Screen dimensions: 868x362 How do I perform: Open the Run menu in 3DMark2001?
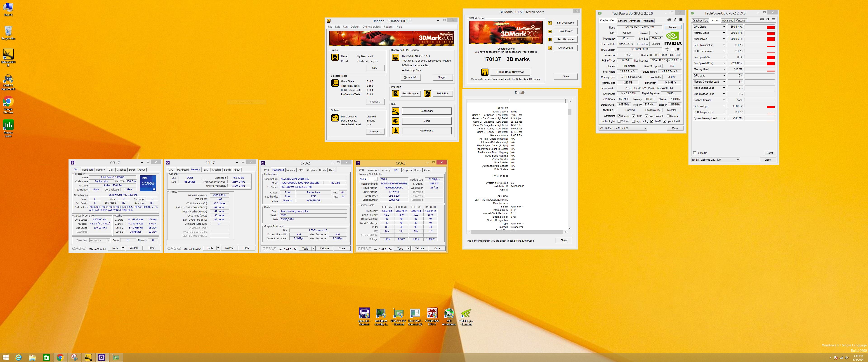[345, 27]
